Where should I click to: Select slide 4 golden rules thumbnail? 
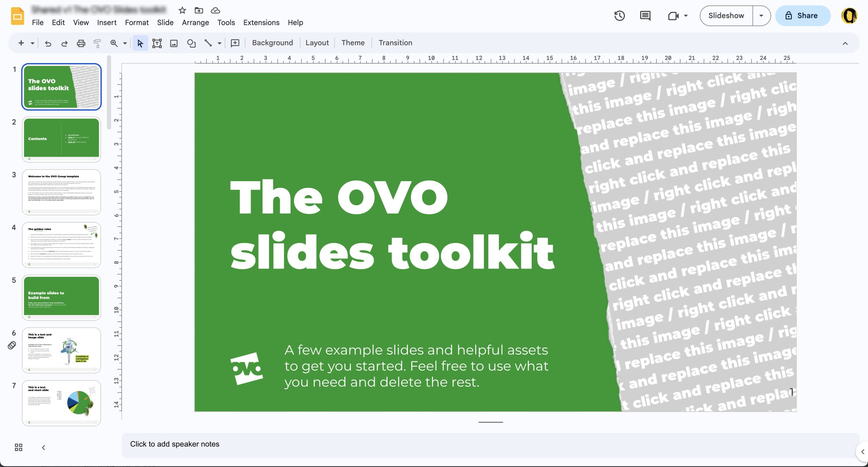tap(61, 245)
